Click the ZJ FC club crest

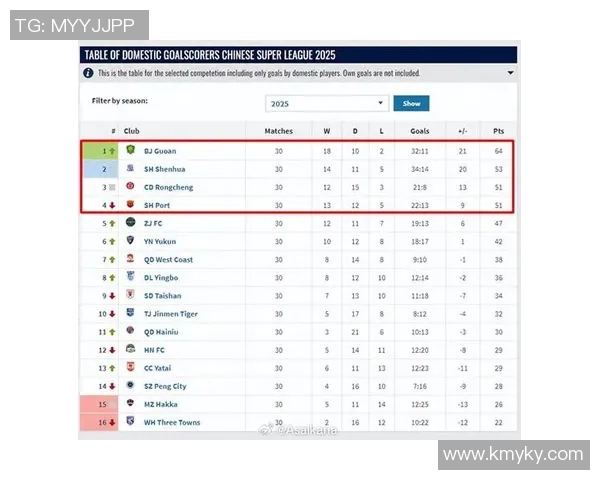point(130,223)
